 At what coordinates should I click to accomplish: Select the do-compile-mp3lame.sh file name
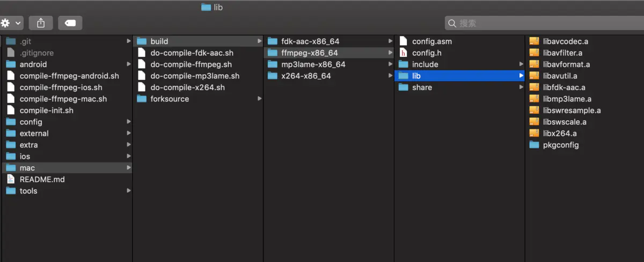tap(195, 76)
